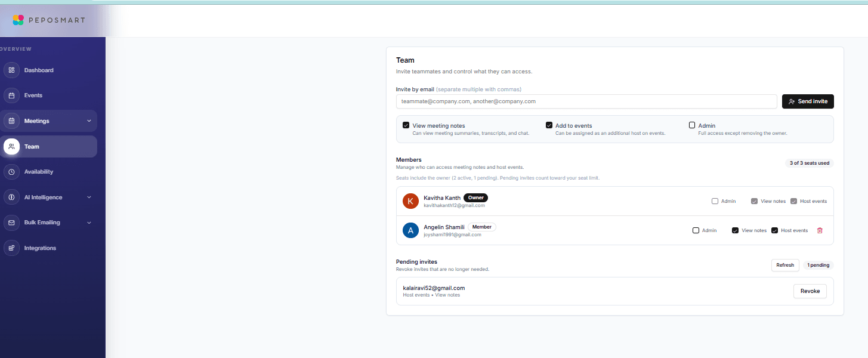
Task: Click the Owner badge next to Kavitha
Action: pos(475,197)
